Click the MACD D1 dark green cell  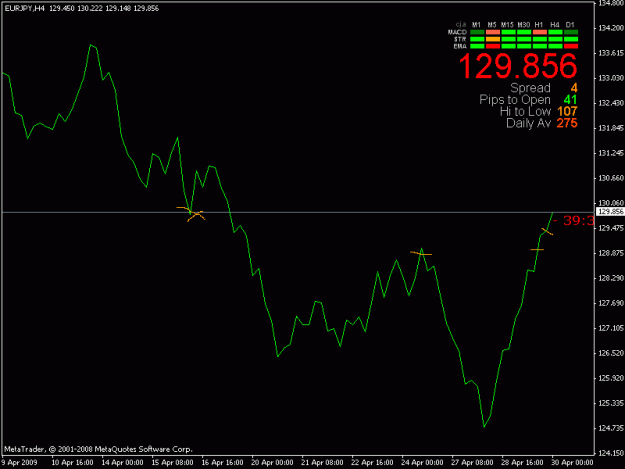[571, 32]
